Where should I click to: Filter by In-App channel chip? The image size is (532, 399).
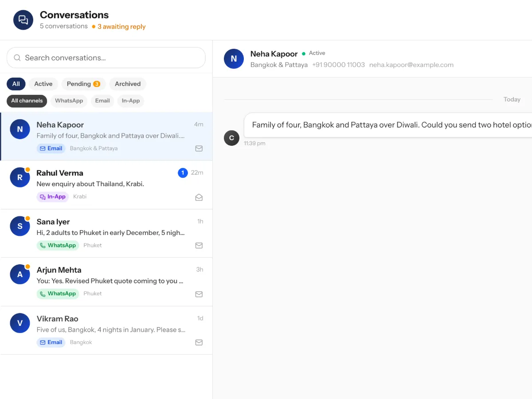[x=131, y=101]
